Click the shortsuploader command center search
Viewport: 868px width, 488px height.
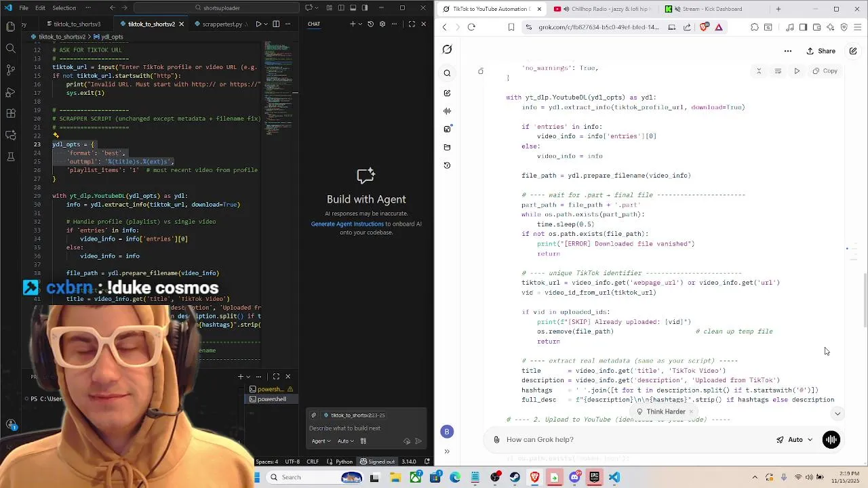pyautogui.click(x=217, y=8)
